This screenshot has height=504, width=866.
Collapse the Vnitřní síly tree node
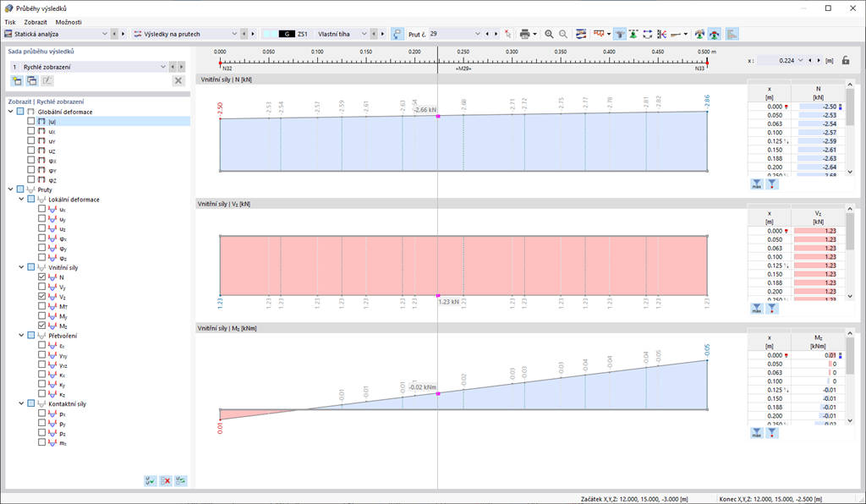(21, 267)
